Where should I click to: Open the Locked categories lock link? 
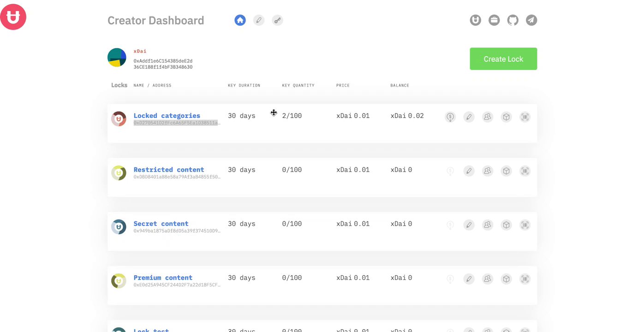[x=167, y=116]
